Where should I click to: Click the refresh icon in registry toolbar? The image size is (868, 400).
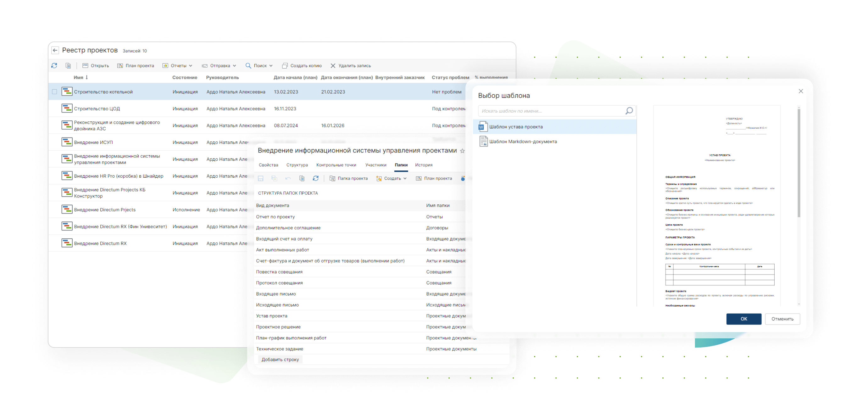coord(54,65)
